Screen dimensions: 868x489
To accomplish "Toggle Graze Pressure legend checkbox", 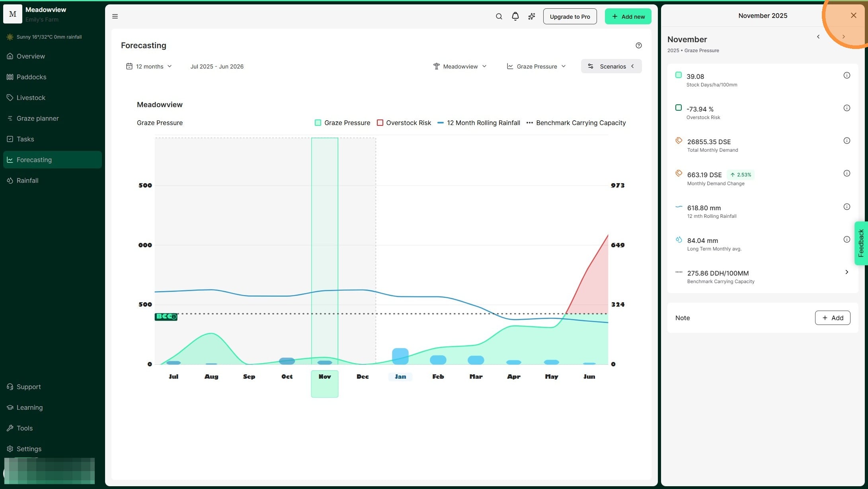I will pos(318,123).
